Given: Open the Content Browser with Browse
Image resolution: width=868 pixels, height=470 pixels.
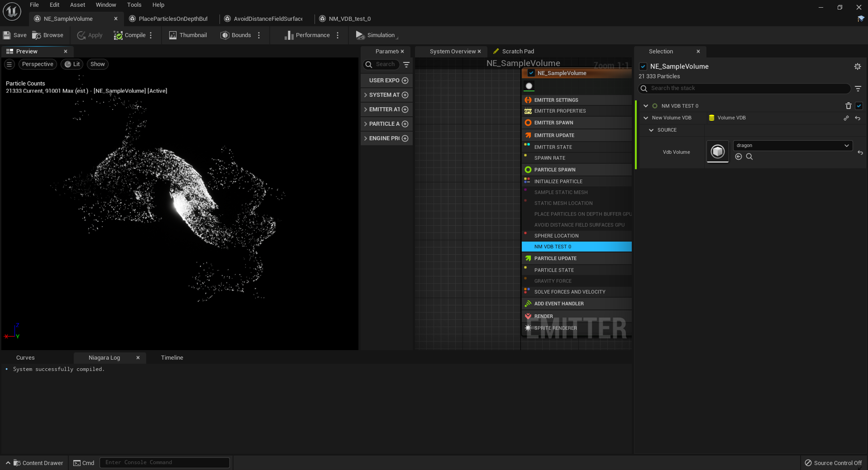Looking at the screenshot, I should coord(48,35).
